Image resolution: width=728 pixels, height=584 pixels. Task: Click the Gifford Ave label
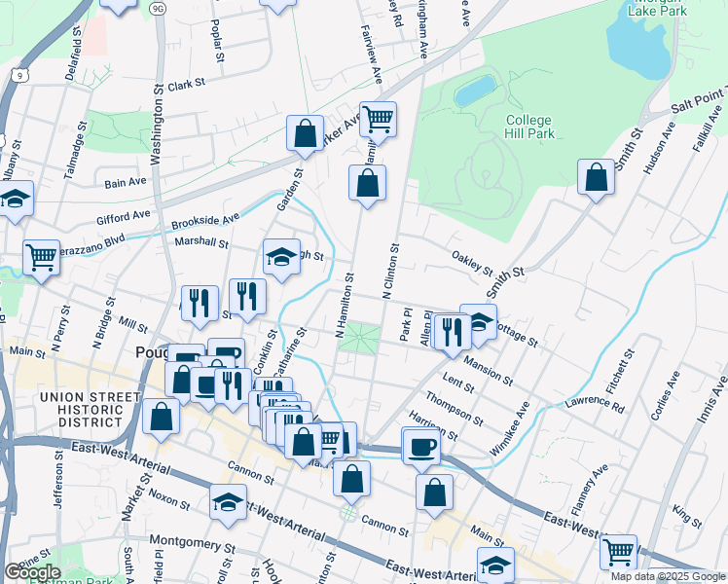124,217
